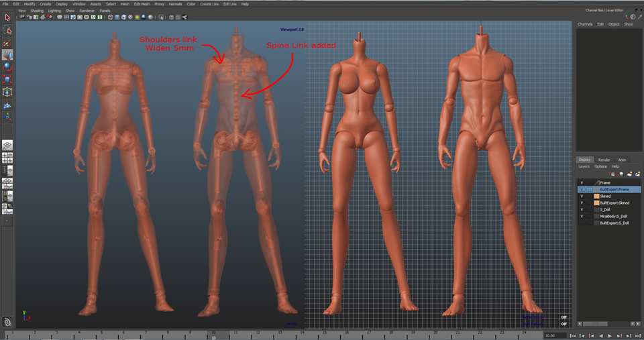Click the color swatch of BuiltExport:Skined layer
This screenshot has height=340, width=644.
597,203
